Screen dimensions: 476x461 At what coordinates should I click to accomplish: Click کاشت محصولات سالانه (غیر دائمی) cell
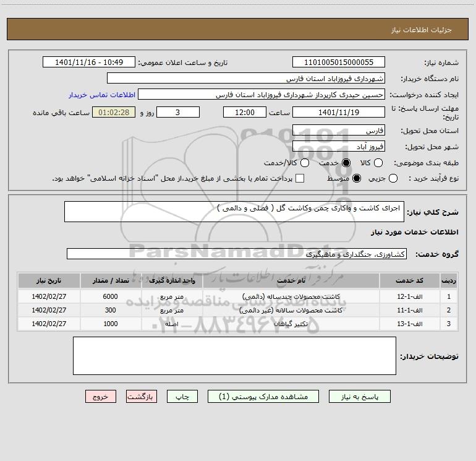pyautogui.click(x=291, y=310)
